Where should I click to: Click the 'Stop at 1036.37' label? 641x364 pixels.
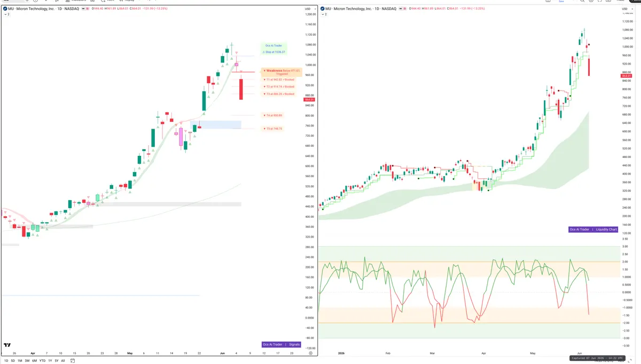point(274,52)
